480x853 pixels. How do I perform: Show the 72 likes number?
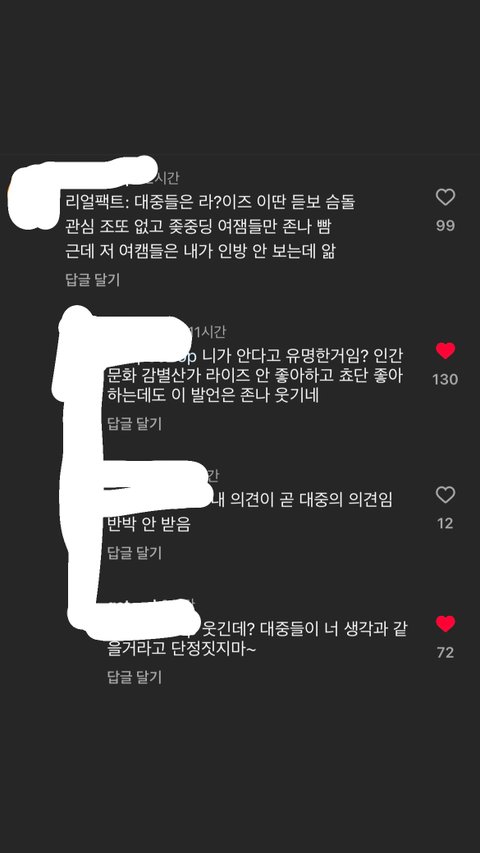pos(445,652)
